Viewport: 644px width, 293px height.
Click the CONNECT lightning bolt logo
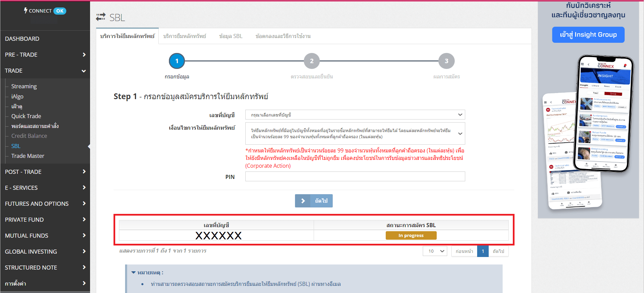26,11
